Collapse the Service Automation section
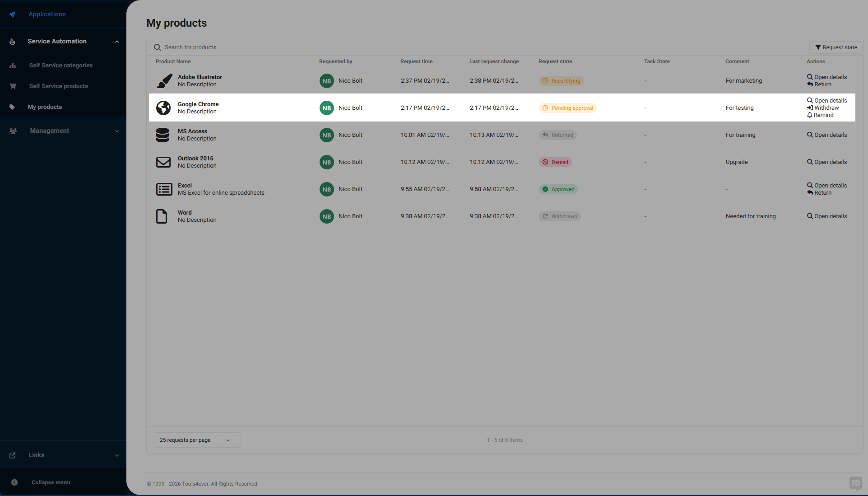The height and width of the screenshot is (496, 868). 117,41
